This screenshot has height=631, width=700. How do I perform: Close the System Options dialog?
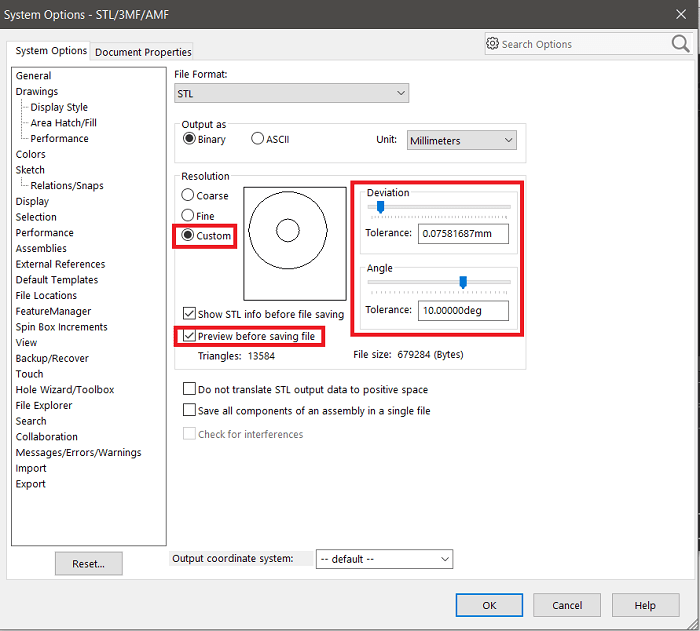(x=680, y=14)
